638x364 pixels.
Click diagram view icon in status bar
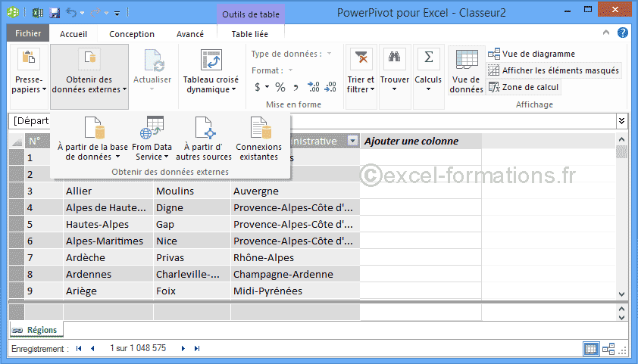click(x=608, y=349)
